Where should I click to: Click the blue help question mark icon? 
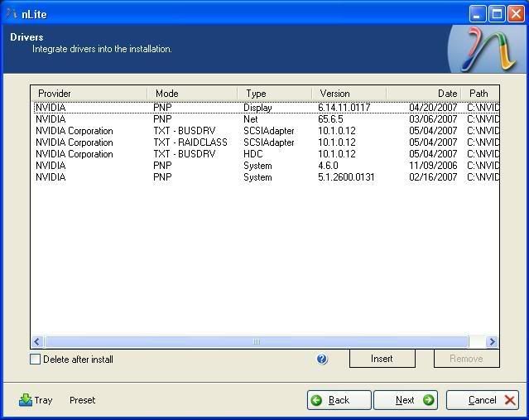point(322,360)
